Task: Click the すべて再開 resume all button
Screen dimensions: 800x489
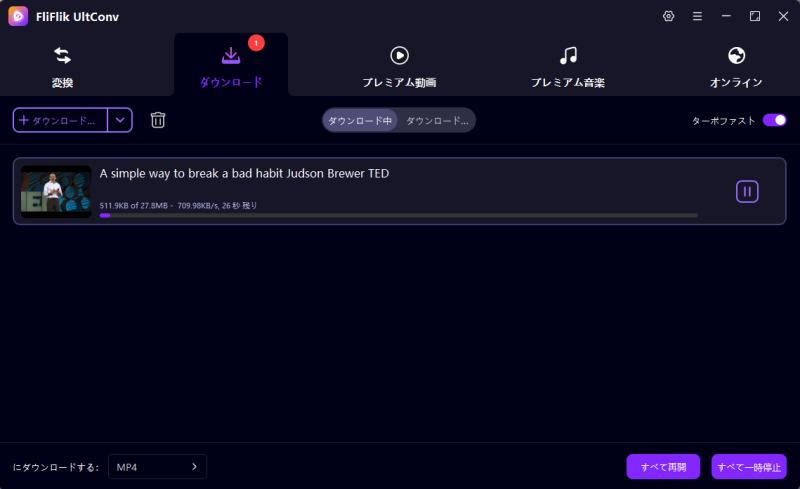Action: [x=663, y=467]
